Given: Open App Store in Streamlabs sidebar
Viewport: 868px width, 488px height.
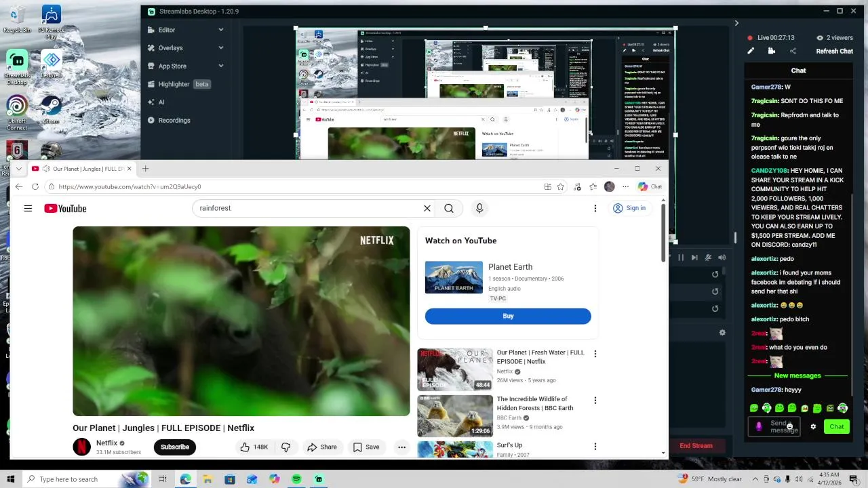Looking at the screenshot, I should (172, 66).
